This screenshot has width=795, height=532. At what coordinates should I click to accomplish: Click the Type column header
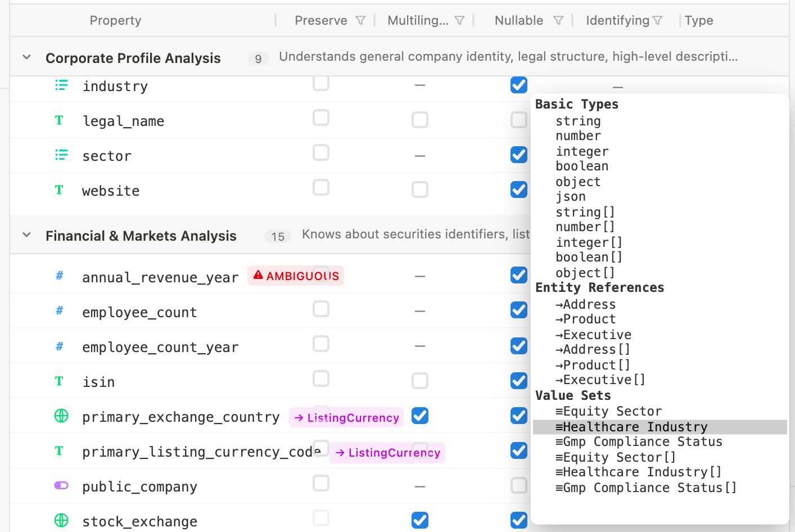pyautogui.click(x=699, y=21)
